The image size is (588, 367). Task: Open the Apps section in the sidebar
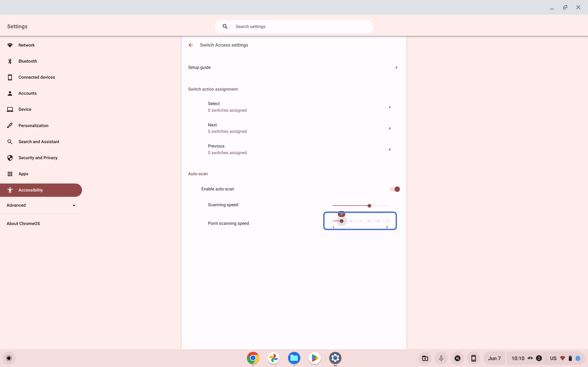click(x=23, y=174)
